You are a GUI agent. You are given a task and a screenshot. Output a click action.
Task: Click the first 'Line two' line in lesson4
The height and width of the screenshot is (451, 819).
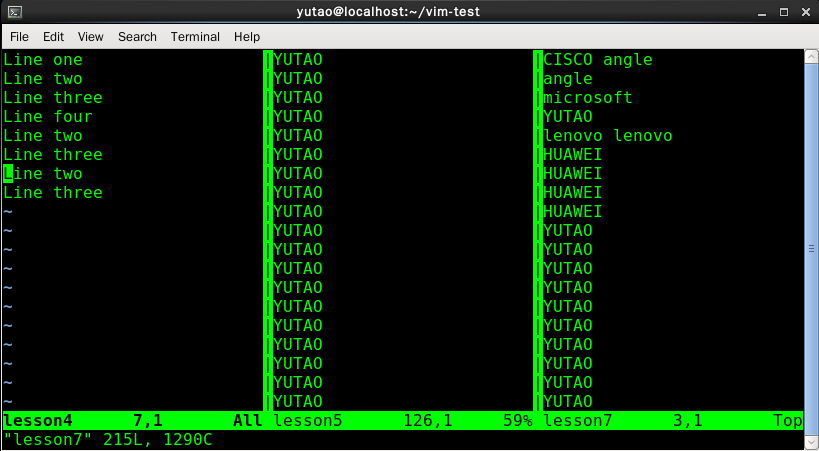[43, 79]
